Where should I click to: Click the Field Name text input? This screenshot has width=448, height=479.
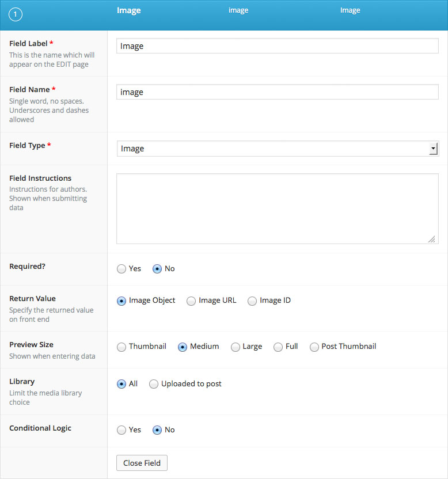[x=278, y=92]
